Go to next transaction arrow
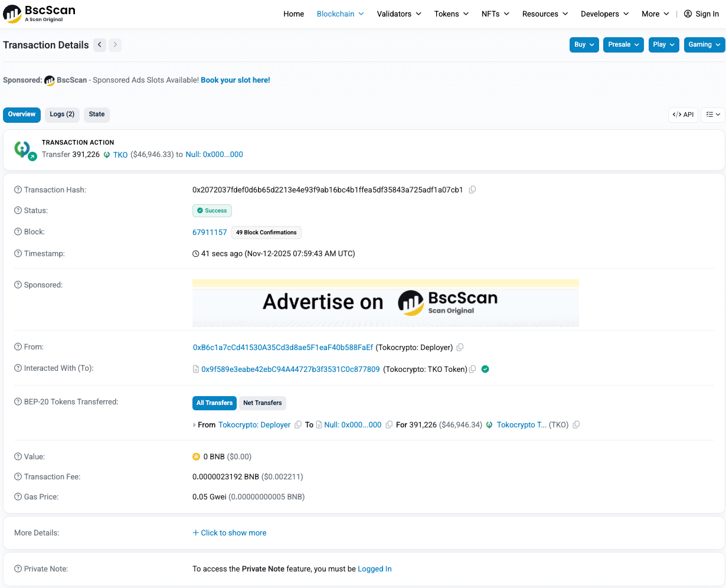The width and height of the screenshot is (726, 588). pos(115,45)
